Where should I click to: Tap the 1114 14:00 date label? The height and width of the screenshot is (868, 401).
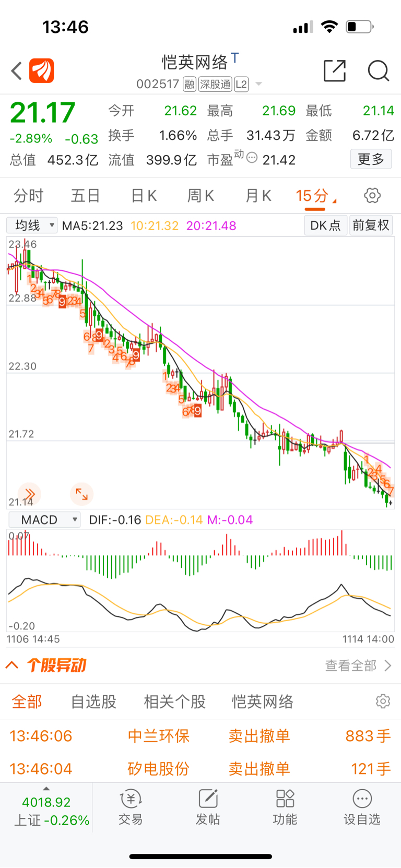click(368, 639)
